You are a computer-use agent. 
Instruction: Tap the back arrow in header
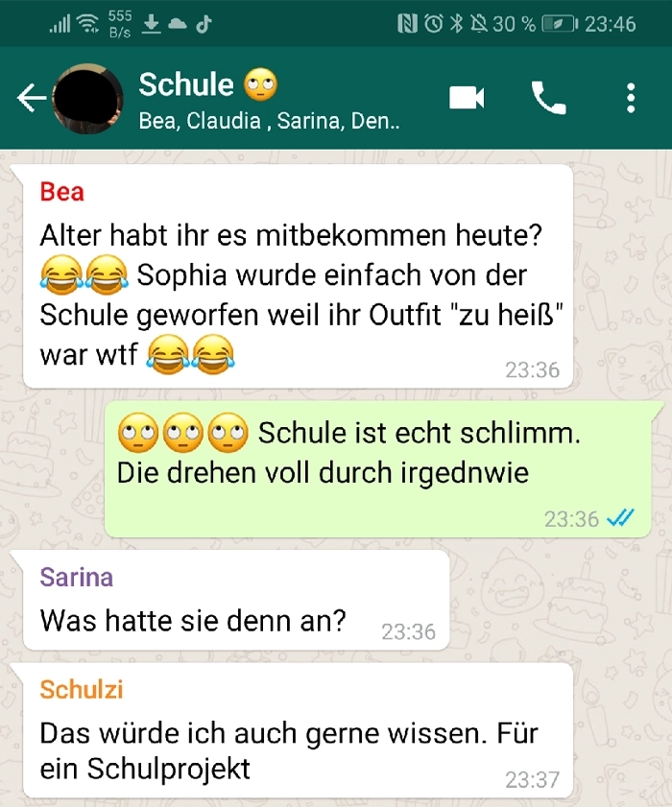click(x=32, y=98)
